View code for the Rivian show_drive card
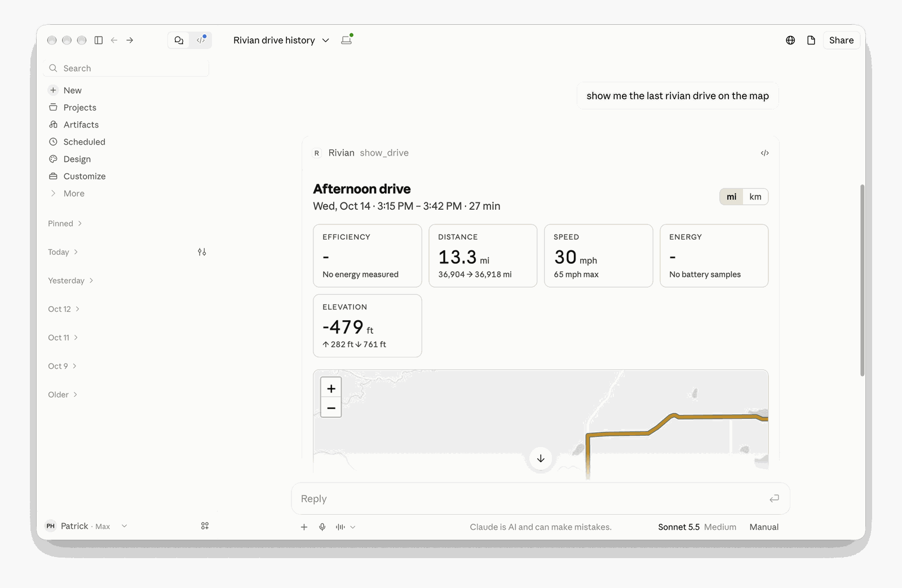 click(764, 153)
